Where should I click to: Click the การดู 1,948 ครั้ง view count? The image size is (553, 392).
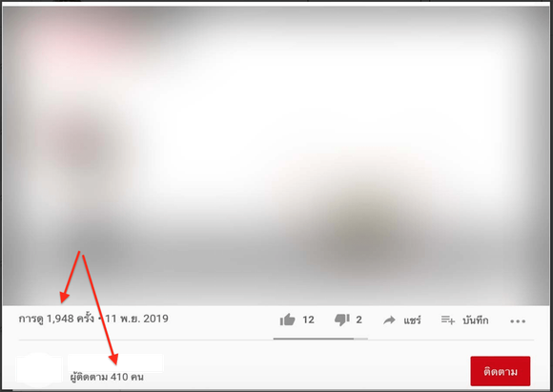point(56,319)
